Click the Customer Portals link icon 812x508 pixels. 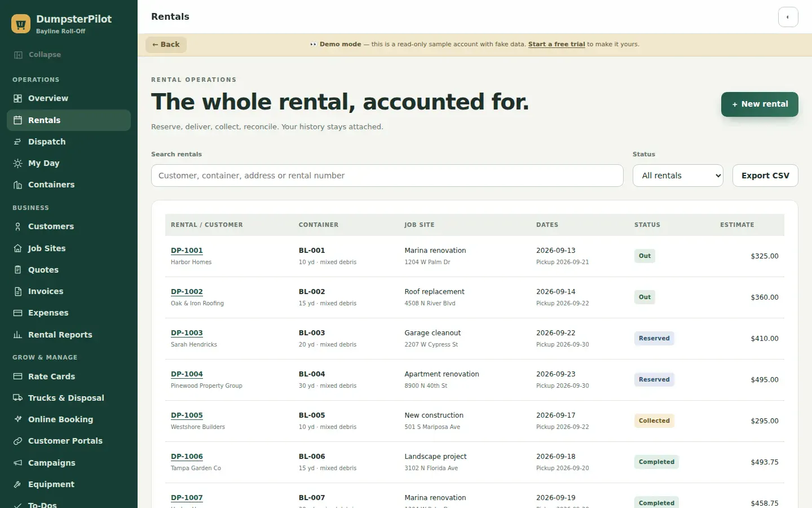pyautogui.click(x=18, y=441)
